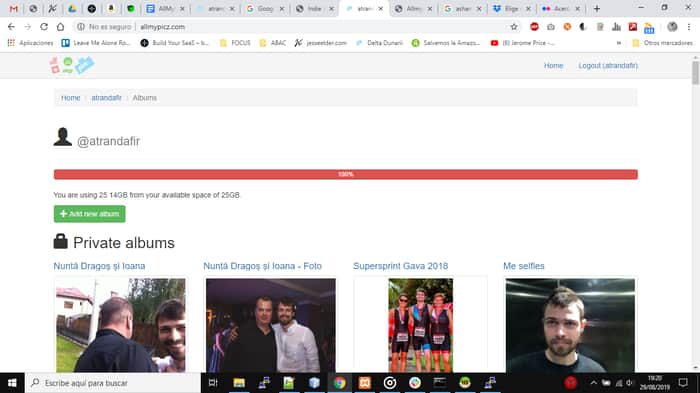
Task: Click the user silhouette profile icon
Action: point(62,137)
